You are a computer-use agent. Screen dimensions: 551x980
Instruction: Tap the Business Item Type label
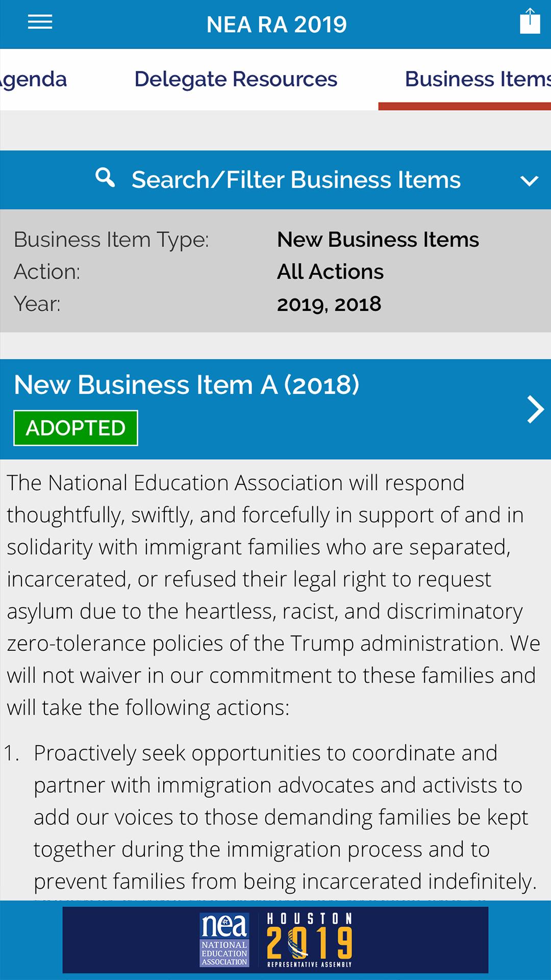click(111, 239)
